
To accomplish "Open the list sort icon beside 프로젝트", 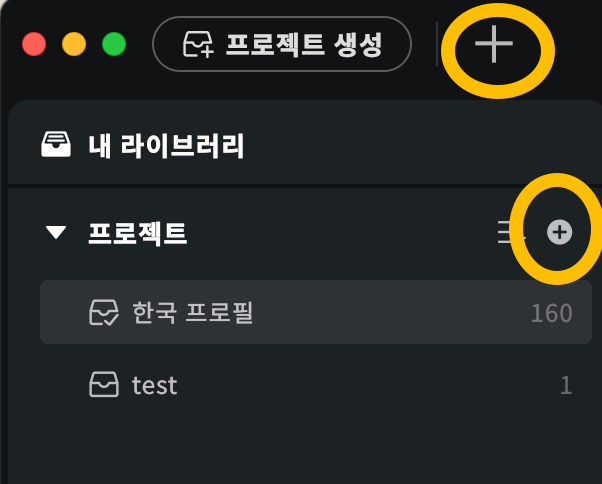I will click(x=510, y=232).
